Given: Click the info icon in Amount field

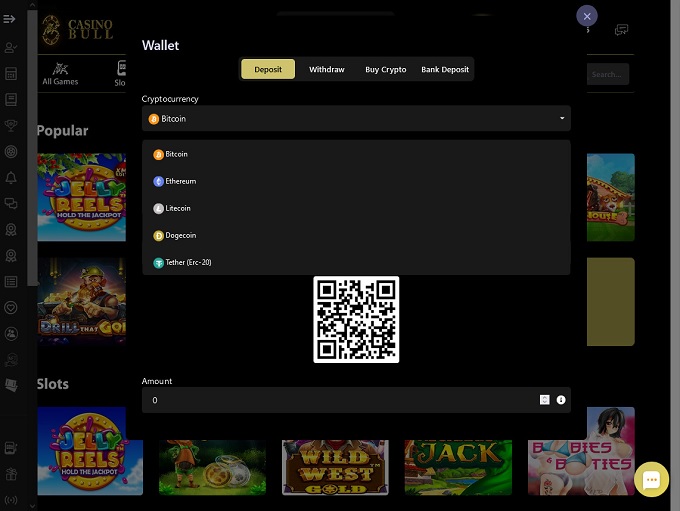Looking at the screenshot, I should [x=561, y=400].
